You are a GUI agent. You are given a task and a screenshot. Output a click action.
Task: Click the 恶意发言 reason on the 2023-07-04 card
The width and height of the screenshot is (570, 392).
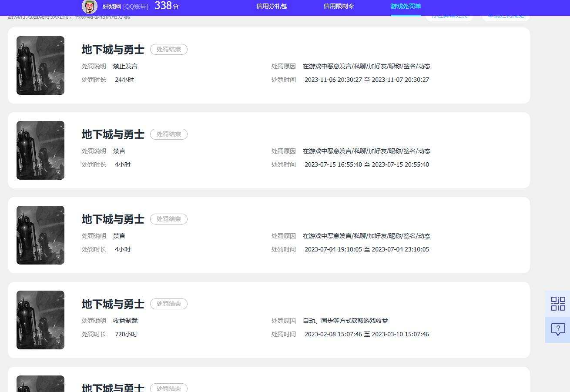pyautogui.click(x=366, y=236)
